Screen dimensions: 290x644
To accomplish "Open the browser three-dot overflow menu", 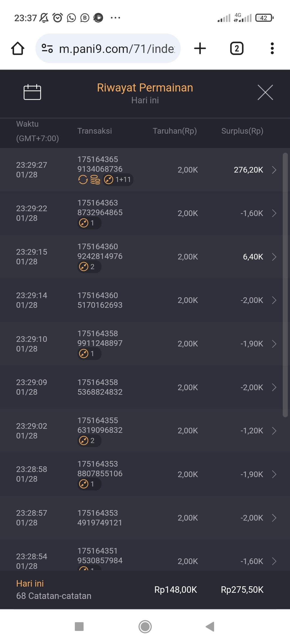I will [272, 49].
